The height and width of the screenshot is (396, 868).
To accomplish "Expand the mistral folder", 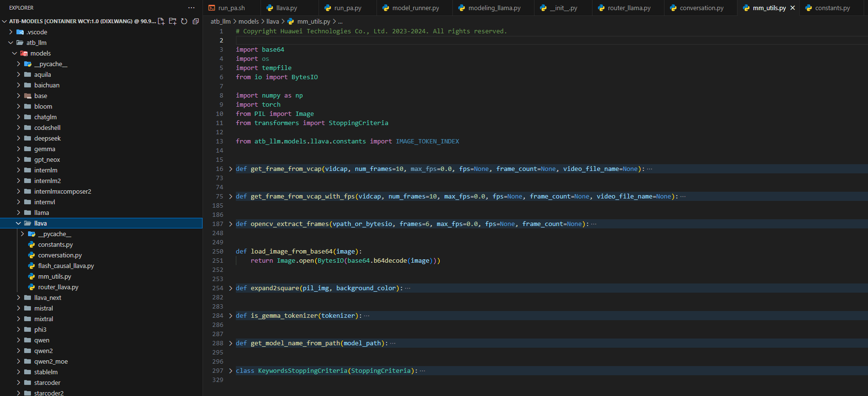I will click(x=18, y=308).
